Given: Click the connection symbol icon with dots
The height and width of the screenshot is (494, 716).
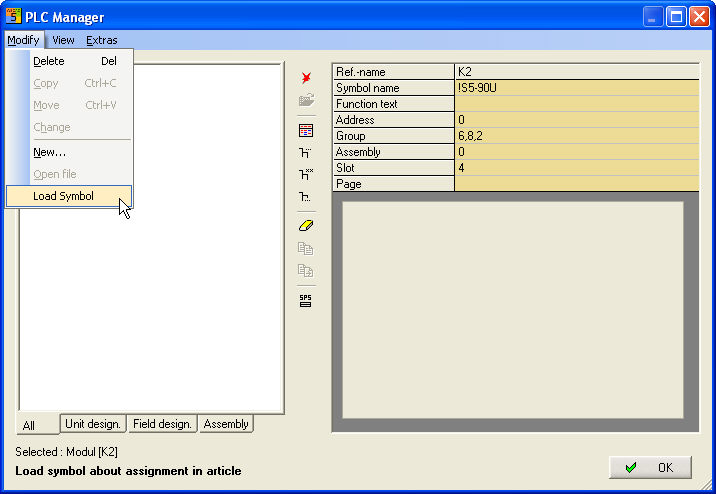Looking at the screenshot, I should coord(305,152).
